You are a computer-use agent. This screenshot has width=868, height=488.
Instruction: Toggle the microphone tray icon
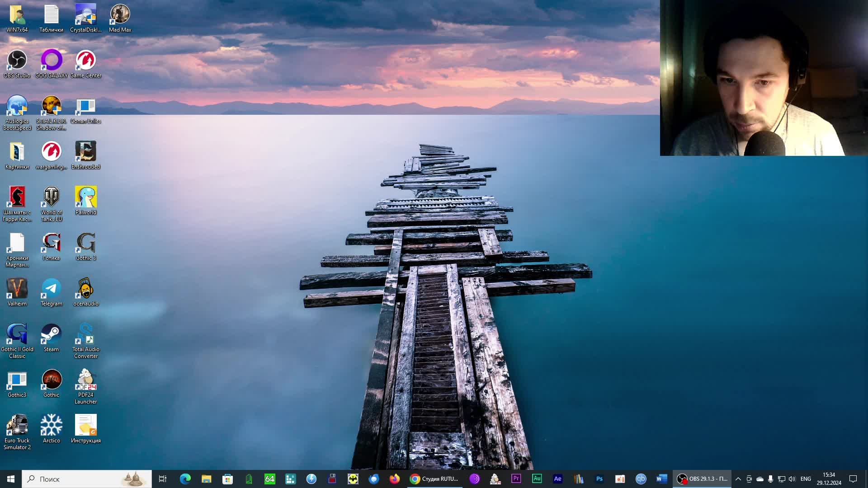coord(770,479)
